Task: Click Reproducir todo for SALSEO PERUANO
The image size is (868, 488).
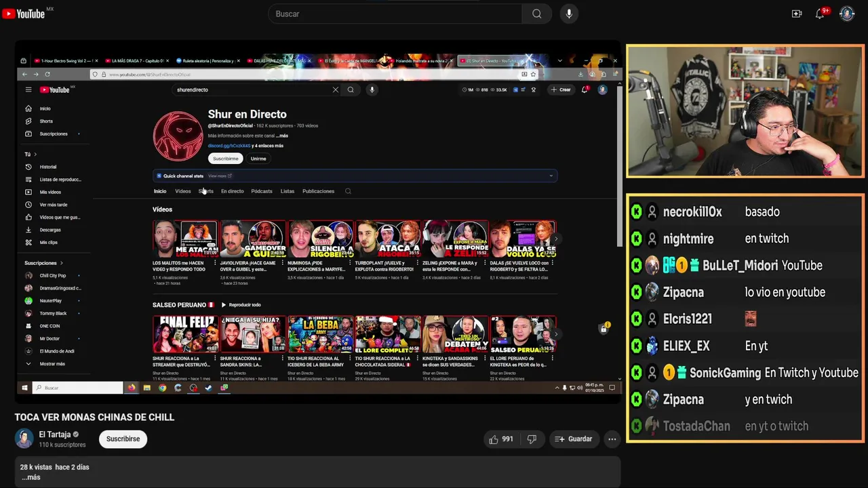Action: [241, 305]
